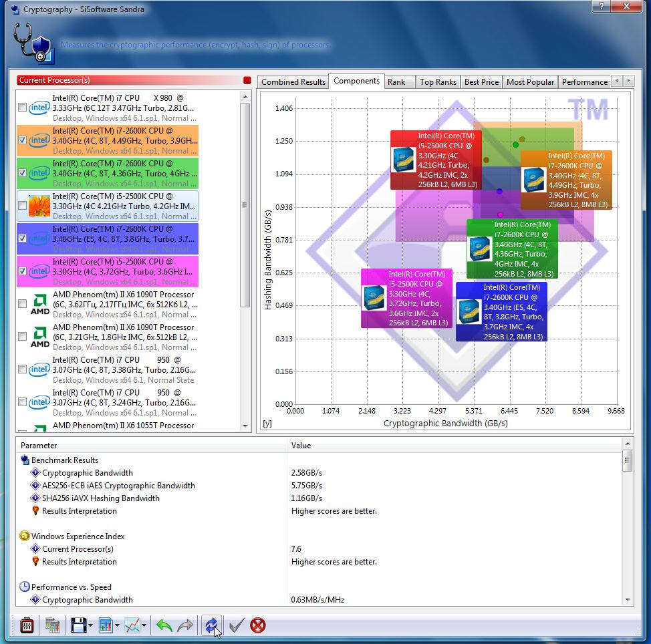This screenshot has width=651, height=644.
Task: Open the Performance tab
Action: point(585,82)
